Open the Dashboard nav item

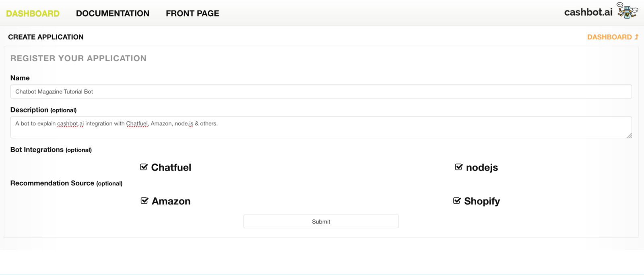[33, 13]
